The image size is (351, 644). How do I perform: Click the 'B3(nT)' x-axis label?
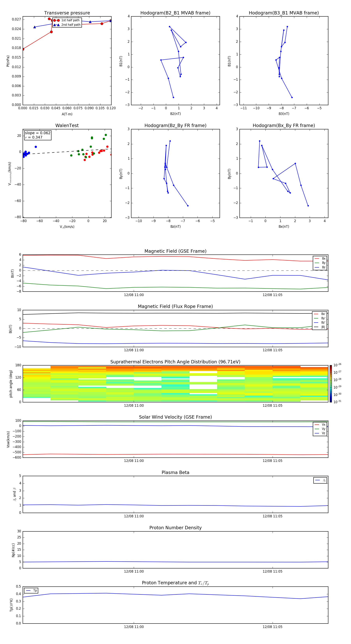284,114
